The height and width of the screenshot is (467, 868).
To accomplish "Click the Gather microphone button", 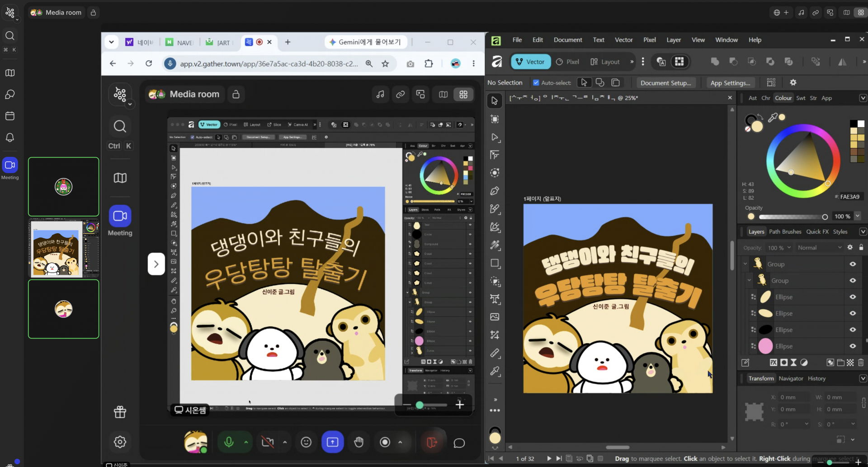I will tap(229, 442).
